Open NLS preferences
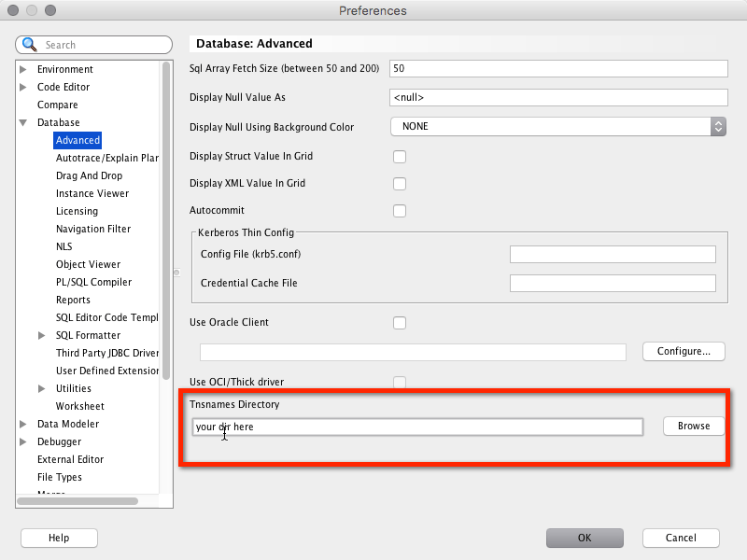Viewport: 747px width, 560px height. click(x=63, y=246)
